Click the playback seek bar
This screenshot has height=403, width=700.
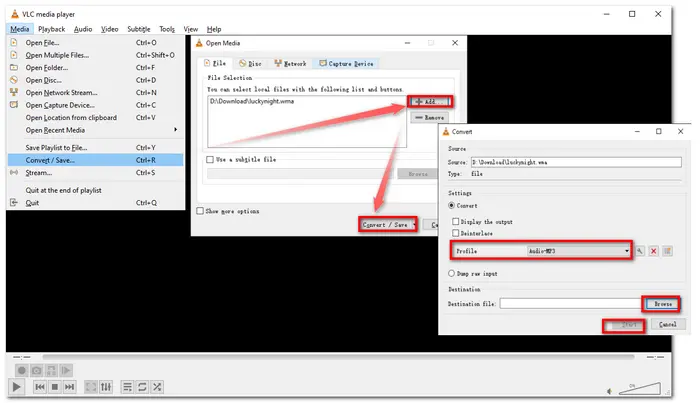(x=338, y=357)
